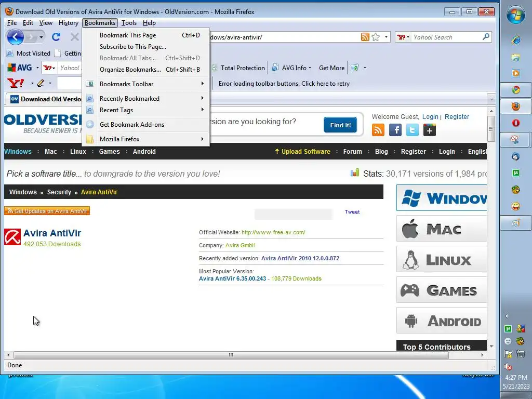532x399 pixels.
Task: Click the Find It! button
Action: click(340, 125)
